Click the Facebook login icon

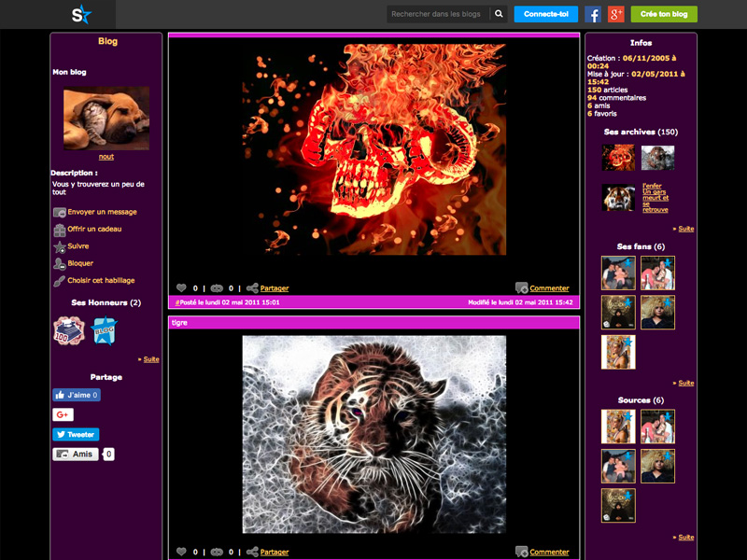click(x=593, y=14)
